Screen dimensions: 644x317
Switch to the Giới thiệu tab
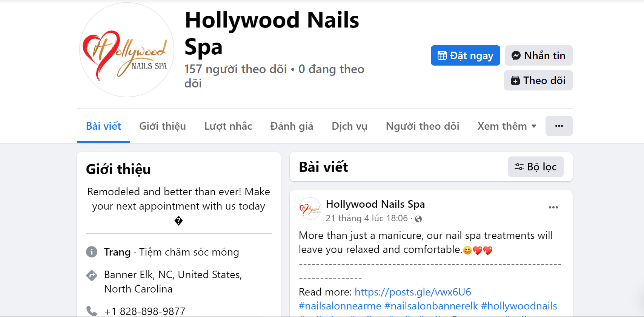163,126
